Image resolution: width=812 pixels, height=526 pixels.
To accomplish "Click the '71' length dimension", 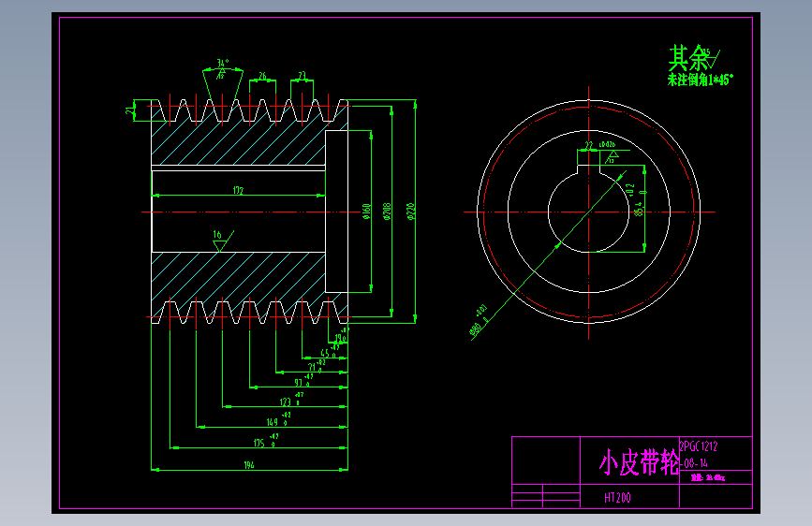I will (x=312, y=367).
